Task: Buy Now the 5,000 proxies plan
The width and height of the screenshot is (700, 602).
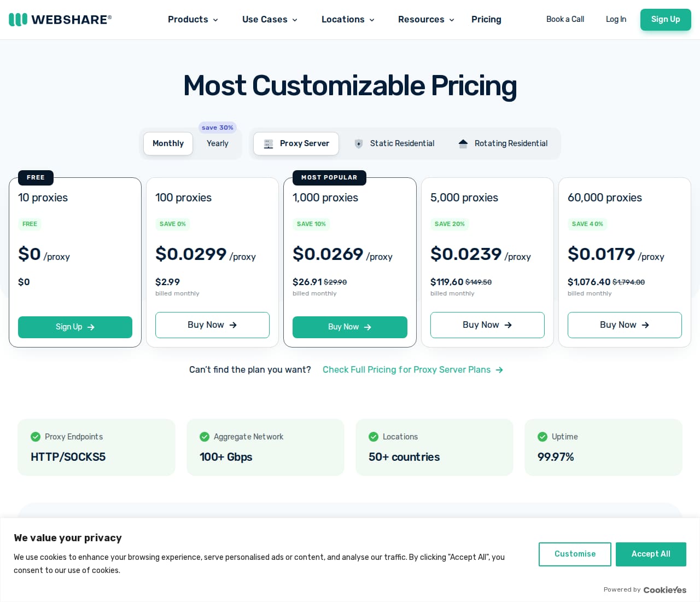Action: pyautogui.click(x=487, y=325)
